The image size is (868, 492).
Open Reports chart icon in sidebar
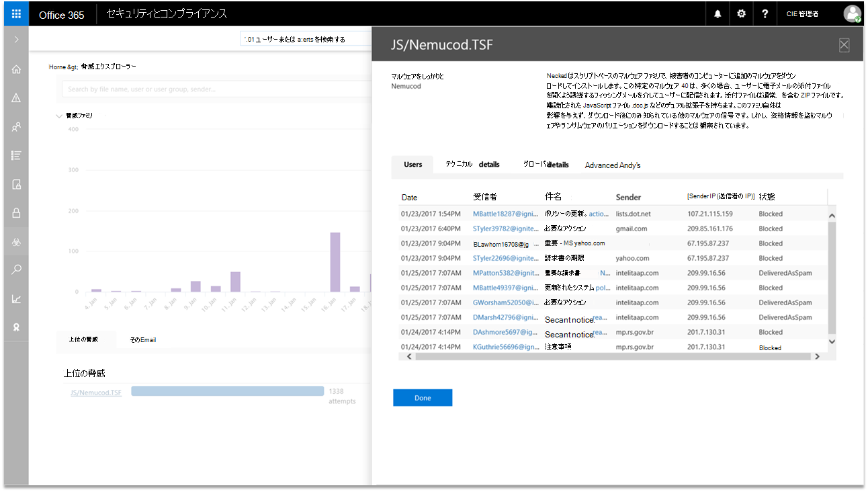pyautogui.click(x=16, y=299)
